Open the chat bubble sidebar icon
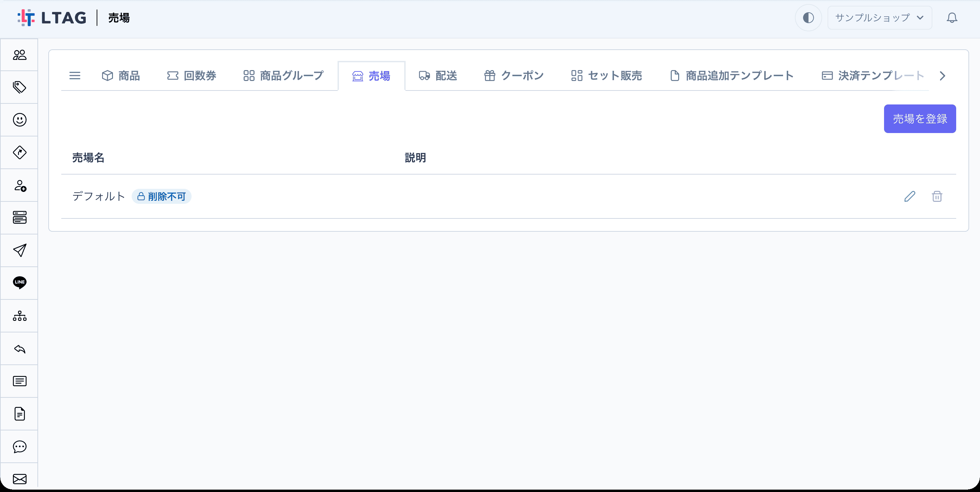The width and height of the screenshot is (980, 492). 19,446
